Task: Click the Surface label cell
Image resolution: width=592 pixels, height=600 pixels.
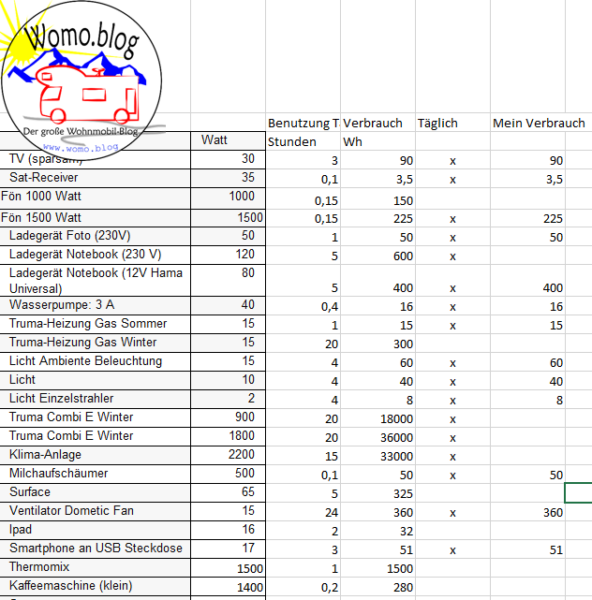Action: 95,493
